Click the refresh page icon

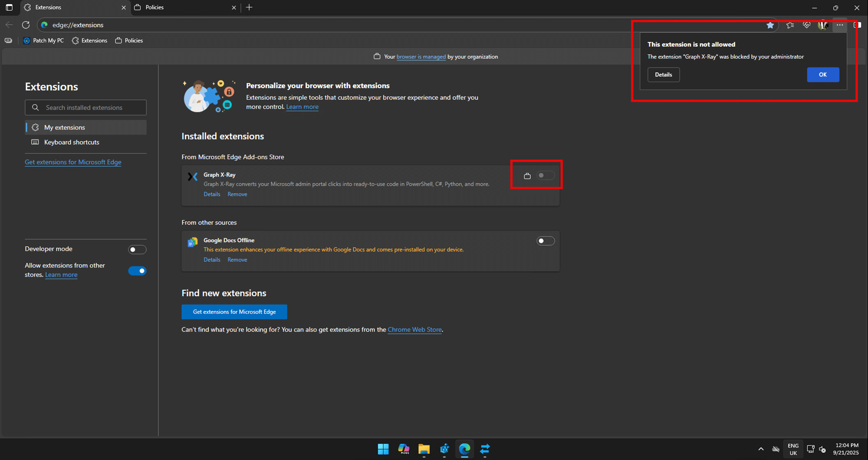tap(26, 25)
